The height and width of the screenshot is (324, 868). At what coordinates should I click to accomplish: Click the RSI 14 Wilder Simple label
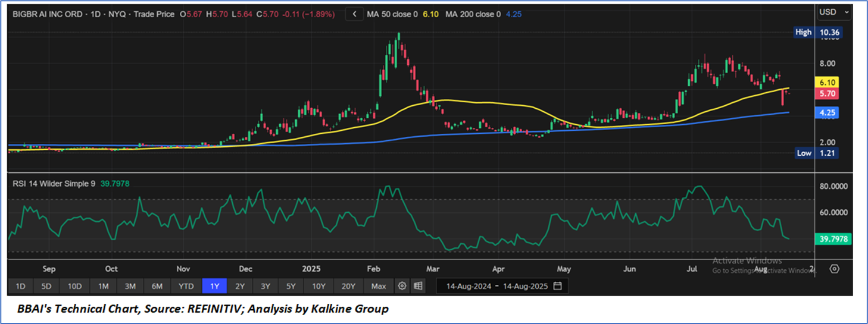(x=54, y=184)
